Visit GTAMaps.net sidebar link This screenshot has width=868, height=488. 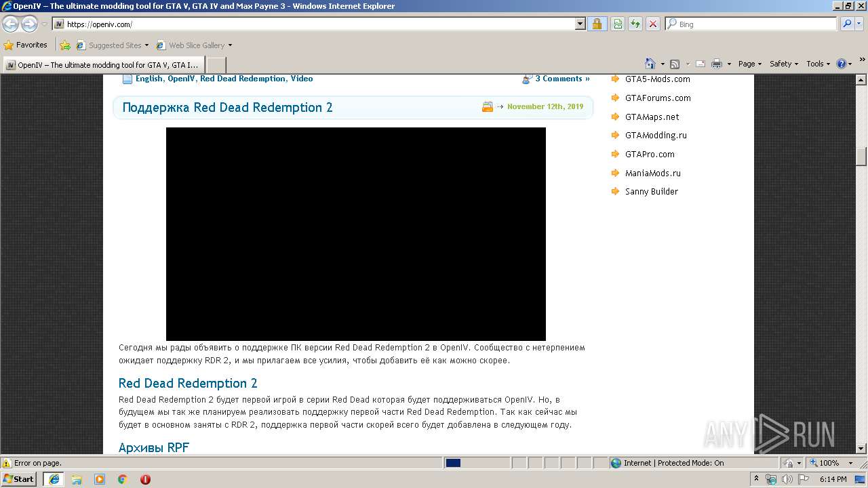(652, 117)
